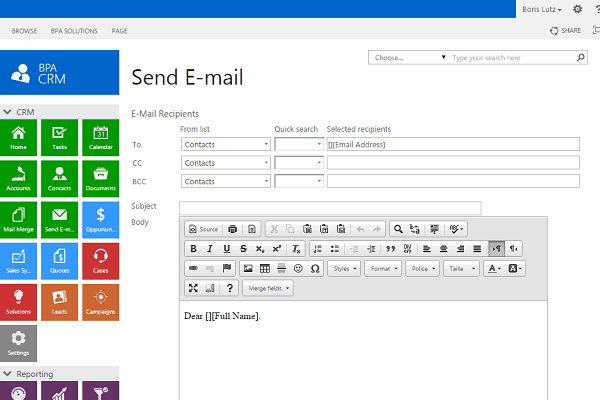
Task: Open the To row Contacts dropdown
Action: click(226, 144)
